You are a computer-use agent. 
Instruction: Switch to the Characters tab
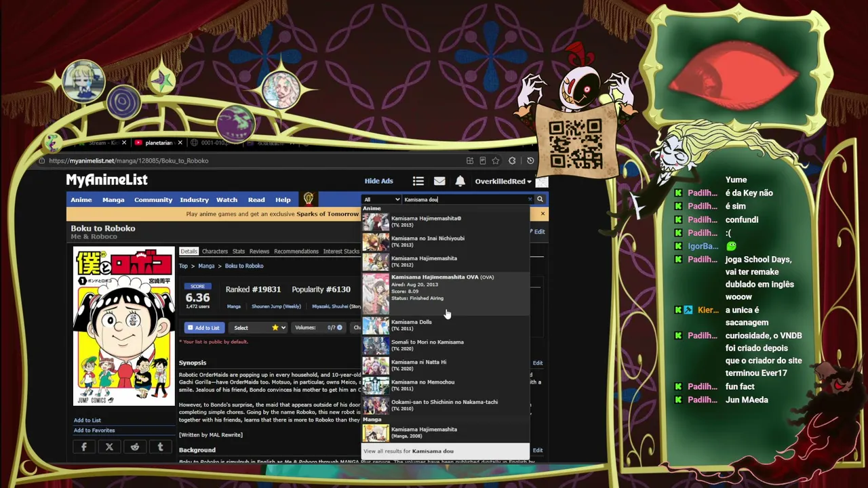coord(215,251)
